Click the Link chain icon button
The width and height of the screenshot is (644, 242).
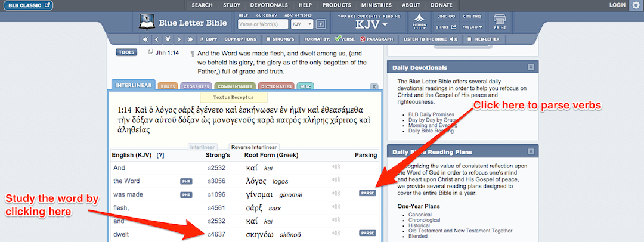446,17
